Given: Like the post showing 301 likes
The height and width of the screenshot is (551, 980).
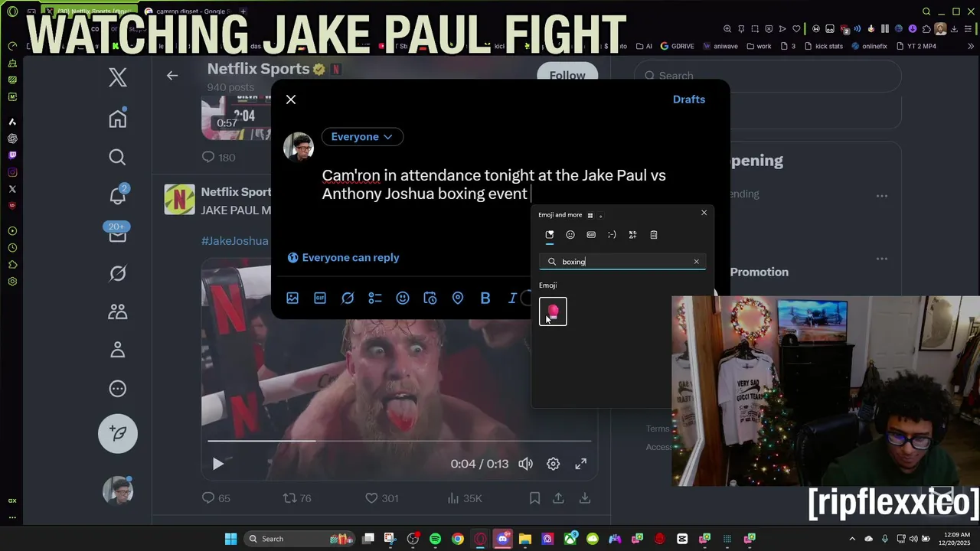Looking at the screenshot, I should (381, 498).
